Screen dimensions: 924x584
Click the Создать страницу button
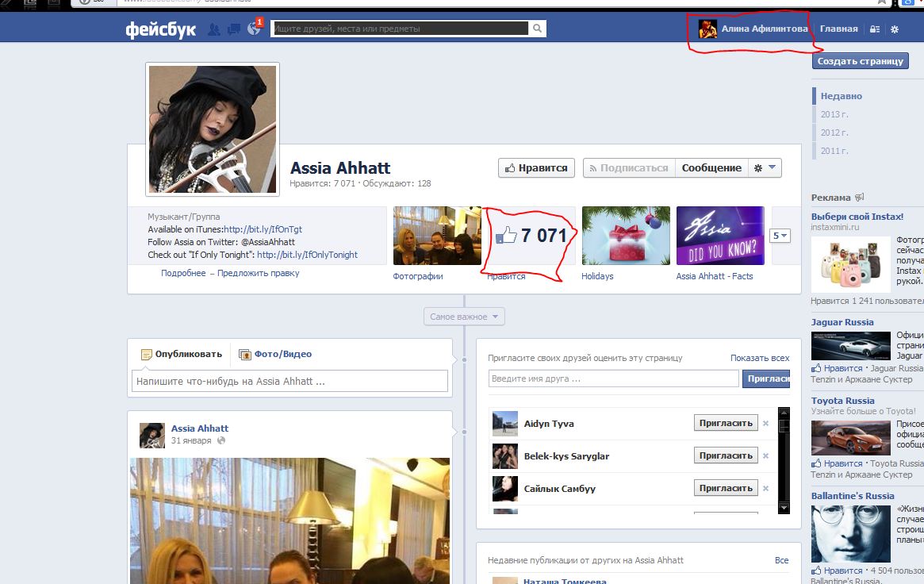[x=861, y=60]
